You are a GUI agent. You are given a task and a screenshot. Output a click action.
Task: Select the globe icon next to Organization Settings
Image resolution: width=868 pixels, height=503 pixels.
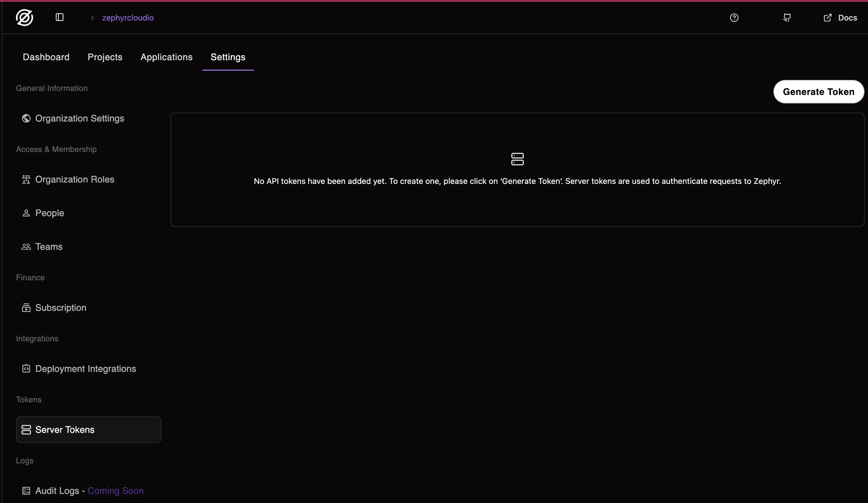pyautogui.click(x=26, y=118)
